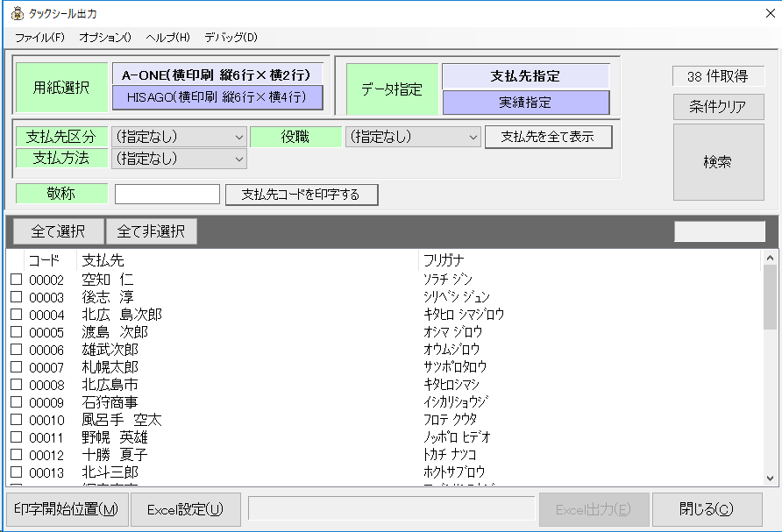Click inside the 敬称 text field
The height and width of the screenshot is (532, 782).
click(167, 194)
